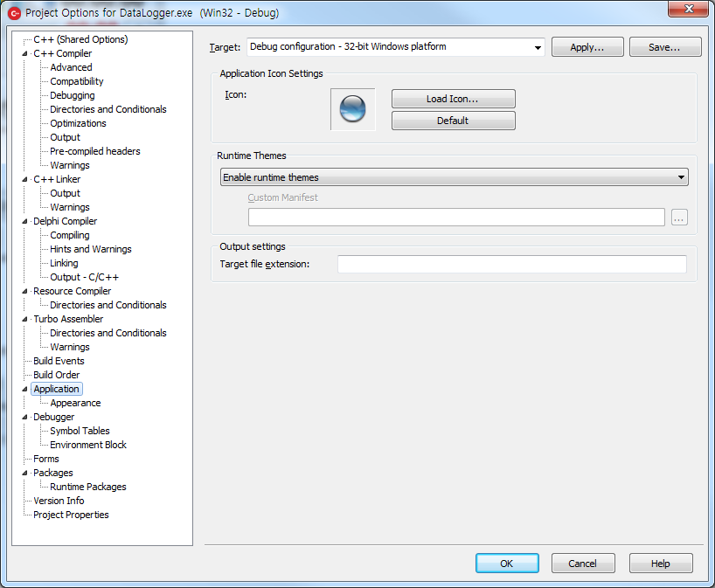Click the Target file extension field
715x588 pixels.
coord(511,264)
